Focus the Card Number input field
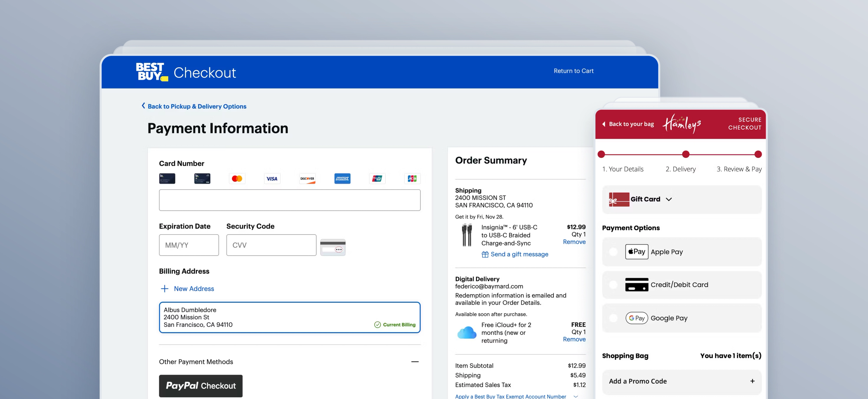Screen dimensions: 868x399 coord(290,200)
